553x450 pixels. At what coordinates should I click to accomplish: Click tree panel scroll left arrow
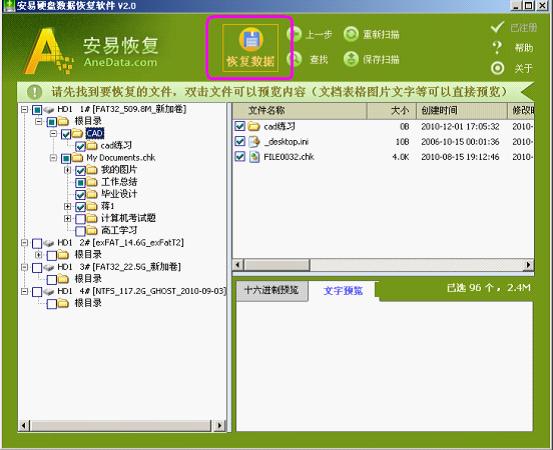(x=24, y=426)
